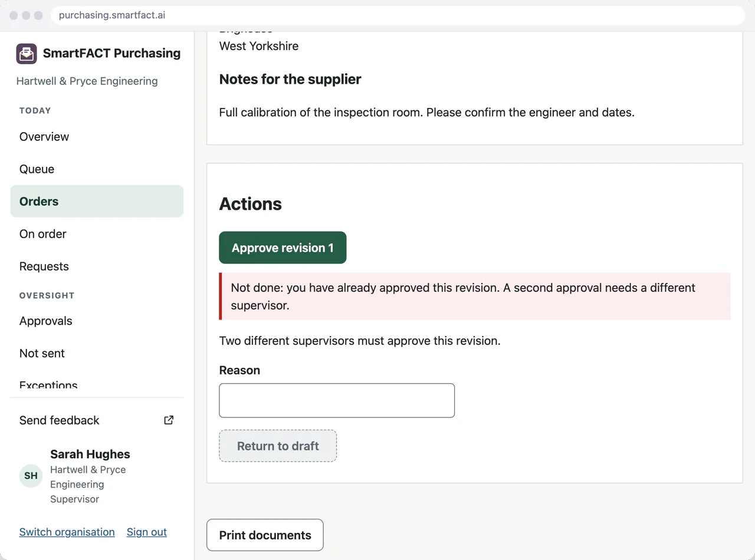Click Switch organisation link
Viewport: 755px width, 560px height.
(x=67, y=532)
